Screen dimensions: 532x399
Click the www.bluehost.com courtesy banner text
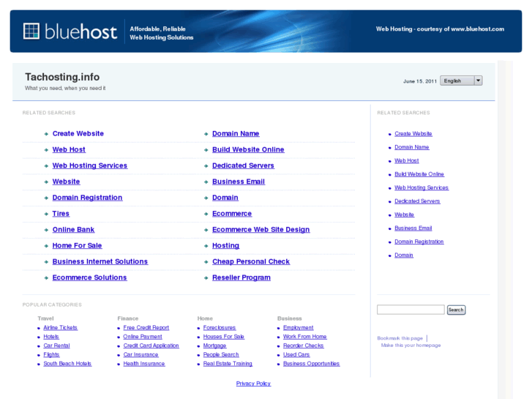[440, 29]
